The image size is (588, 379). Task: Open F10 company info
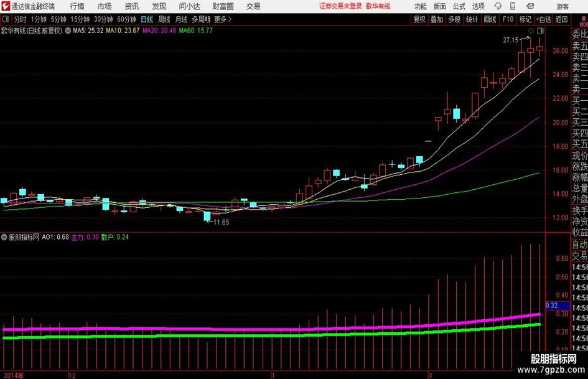pyautogui.click(x=508, y=19)
